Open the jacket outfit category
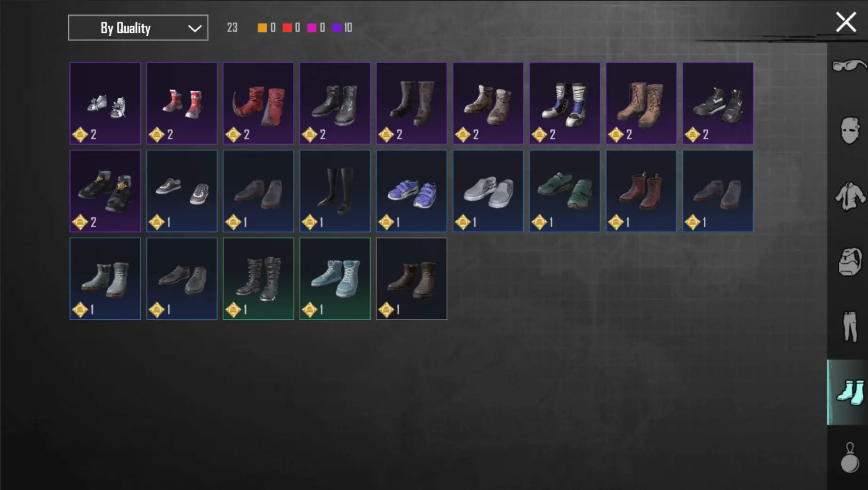Viewport: 868px width, 490px height. click(849, 197)
